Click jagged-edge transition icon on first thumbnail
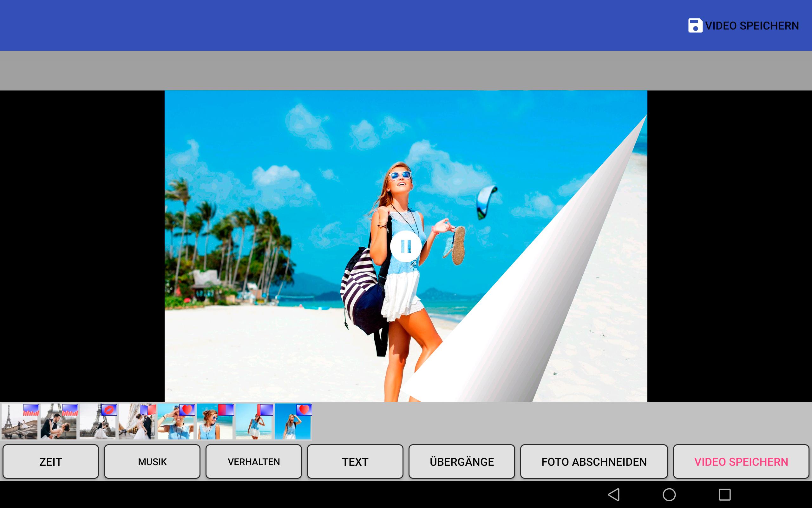 31,410
